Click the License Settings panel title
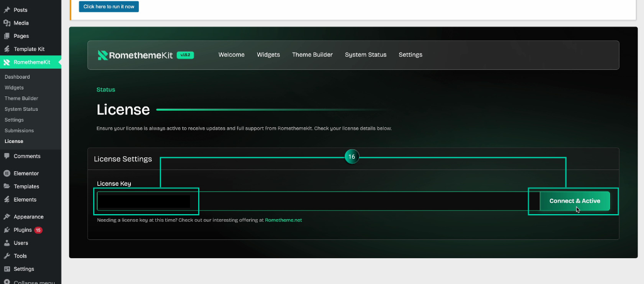644x284 pixels. click(123, 159)
